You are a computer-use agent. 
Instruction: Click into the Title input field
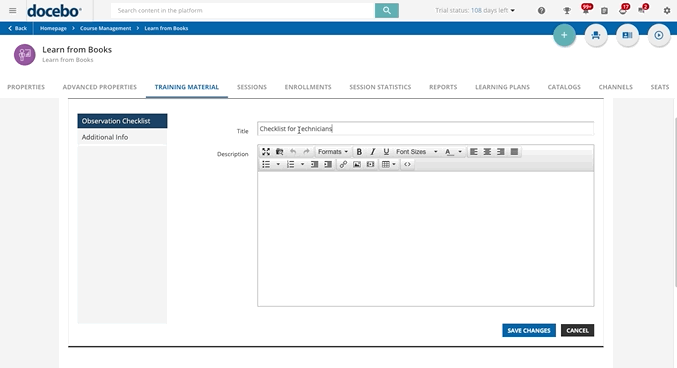click(x=425, y=129)
